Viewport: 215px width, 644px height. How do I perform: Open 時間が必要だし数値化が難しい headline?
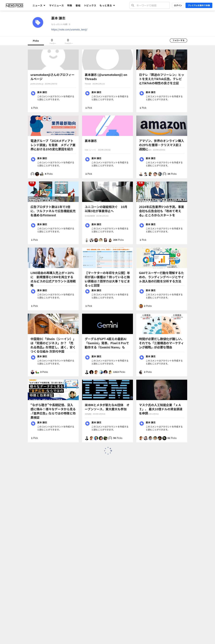click(161, 343)
